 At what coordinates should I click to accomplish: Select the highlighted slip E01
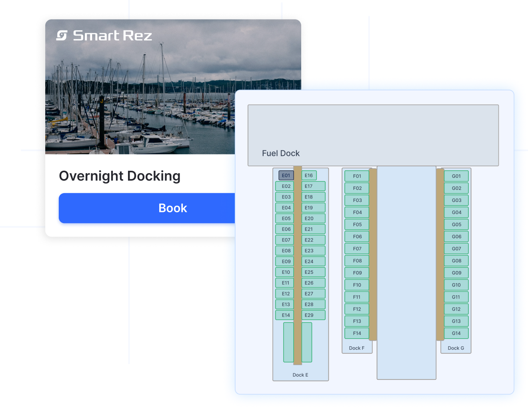tap(286, 176)
